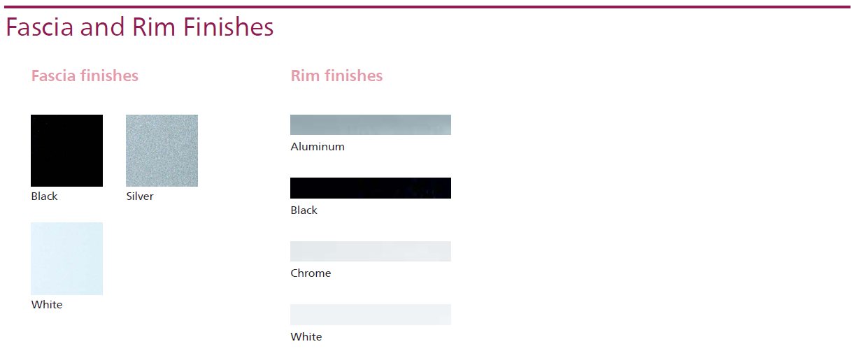Viewport: 868px width, 351px height.
Task: Click the Black label under Rim finishes
Action: click(x=304, y=210)
